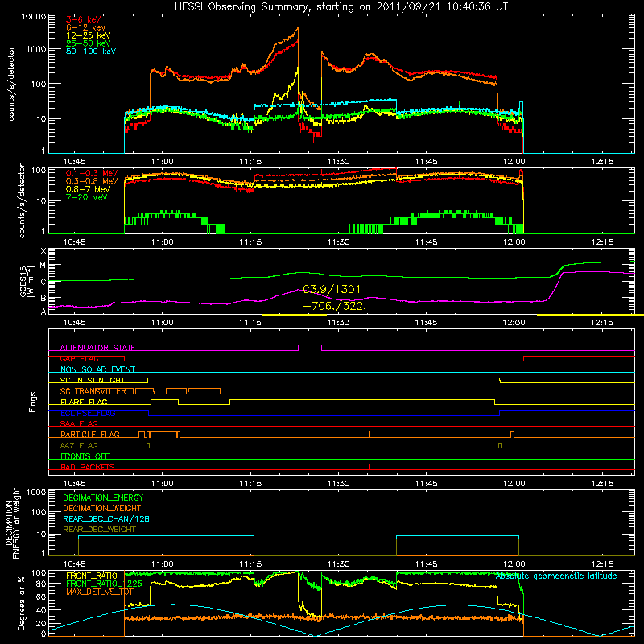Click the 0.1-0.3 MeV legend label
Viewport: 644px width, 644px height.
[92, 173]
